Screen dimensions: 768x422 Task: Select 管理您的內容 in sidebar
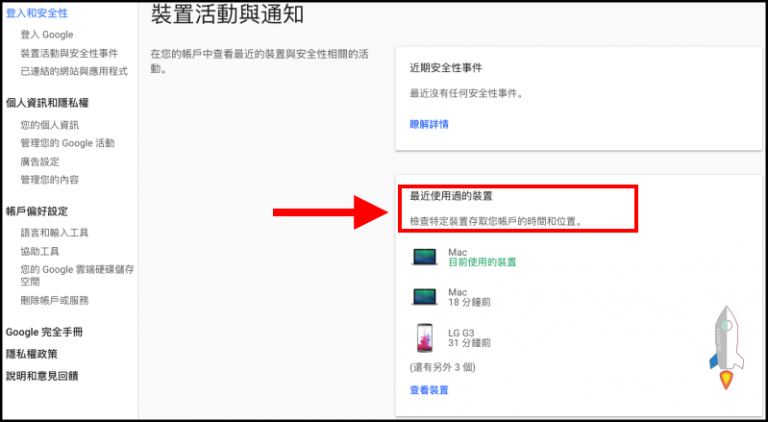tap(50, 179)
